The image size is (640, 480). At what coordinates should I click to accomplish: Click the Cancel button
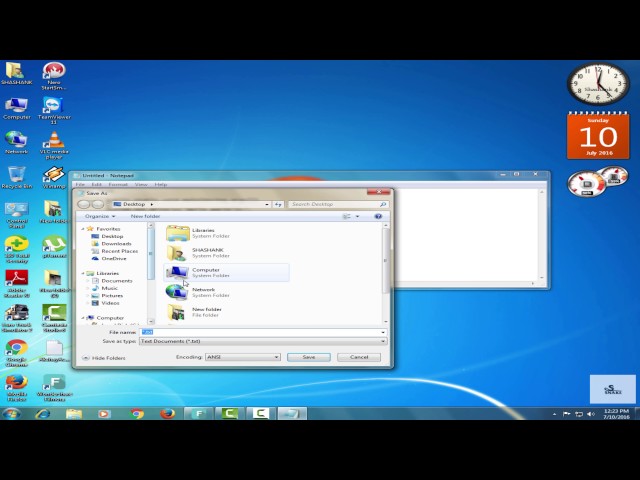[359, 357]
